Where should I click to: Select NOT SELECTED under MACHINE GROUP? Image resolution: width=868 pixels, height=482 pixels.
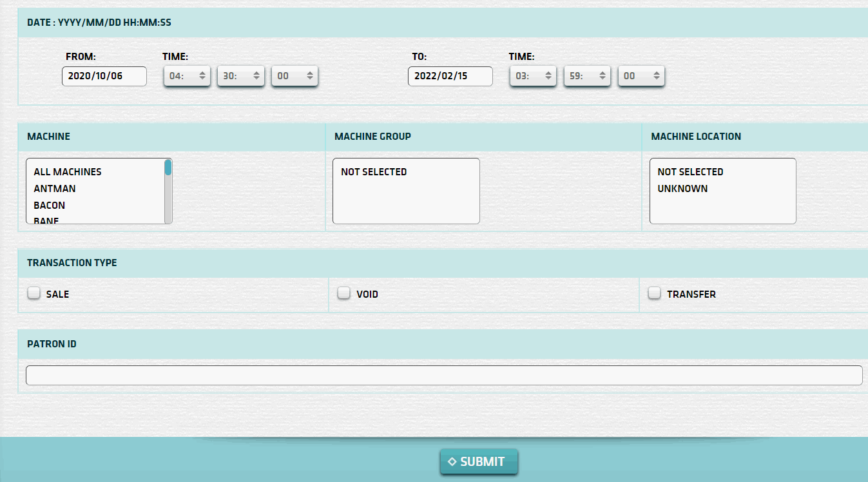(x=372, y=171)
